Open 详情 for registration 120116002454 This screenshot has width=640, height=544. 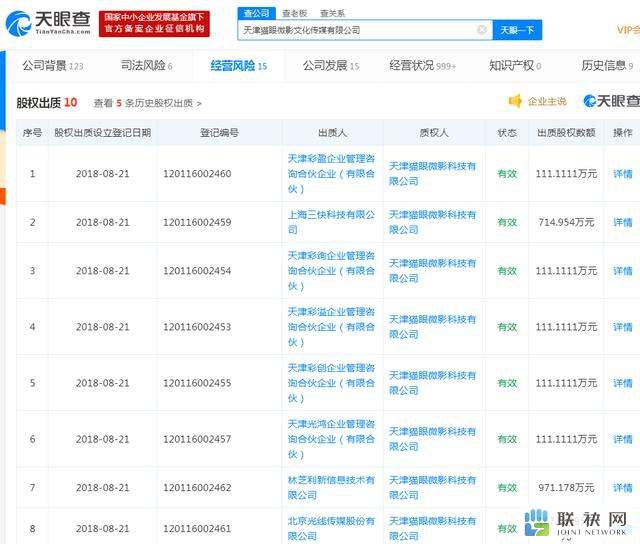pos(622,271)
